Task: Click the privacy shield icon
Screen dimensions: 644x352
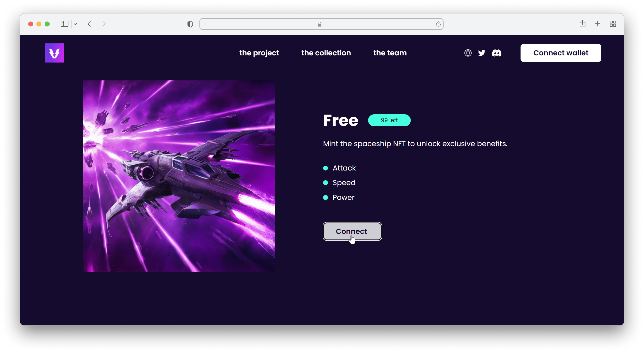Action: (190, 24)
